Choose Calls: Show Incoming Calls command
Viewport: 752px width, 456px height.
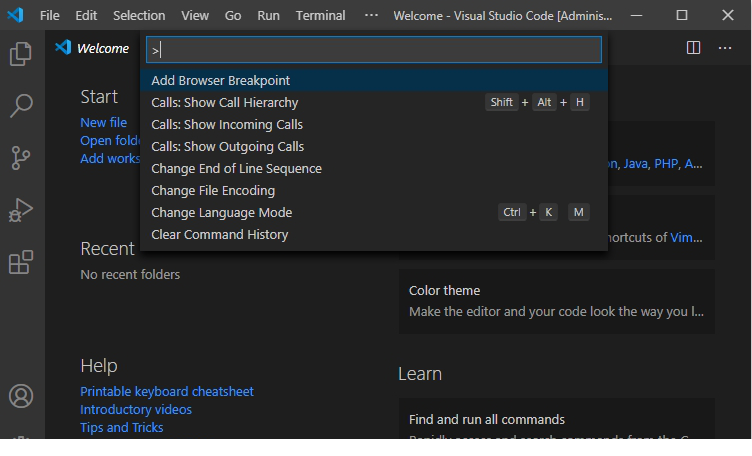[374, 125]
